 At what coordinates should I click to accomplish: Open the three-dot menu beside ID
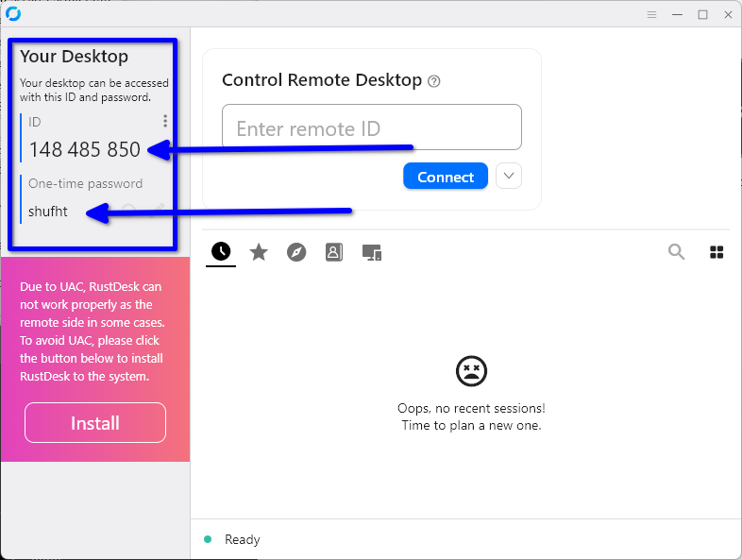tap(165, 121)
